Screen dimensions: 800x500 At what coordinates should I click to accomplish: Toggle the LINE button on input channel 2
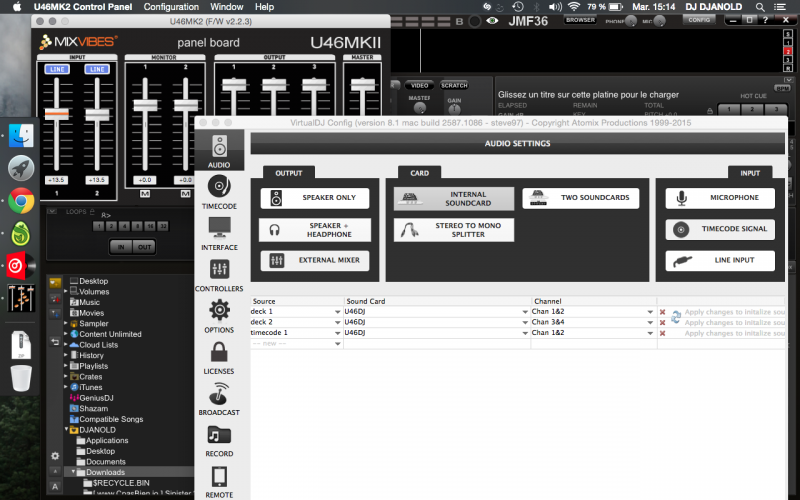(x=97, y=69)
